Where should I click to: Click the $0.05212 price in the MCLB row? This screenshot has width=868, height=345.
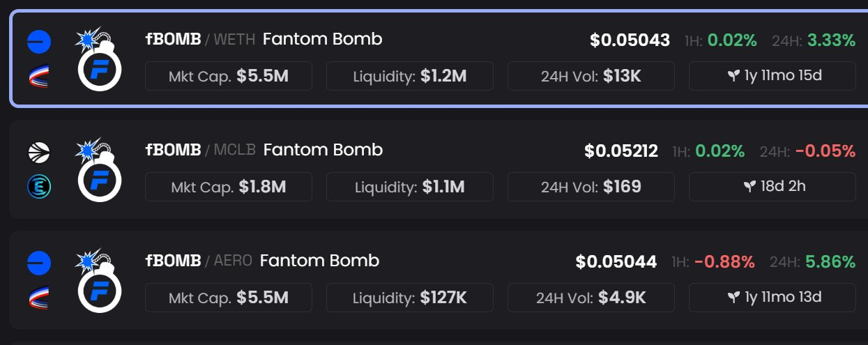[x=621, y=151]
